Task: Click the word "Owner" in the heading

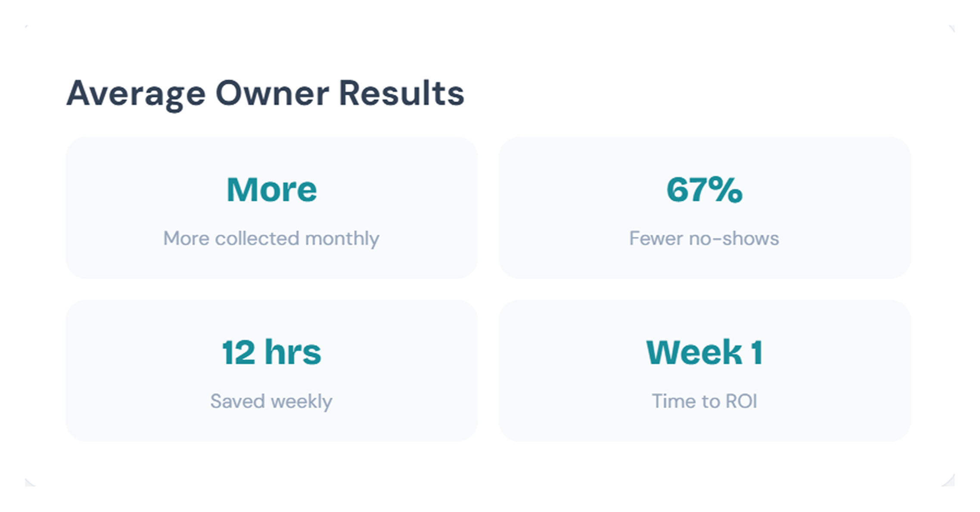Action: pyautogui.click(x=272, y=93)
